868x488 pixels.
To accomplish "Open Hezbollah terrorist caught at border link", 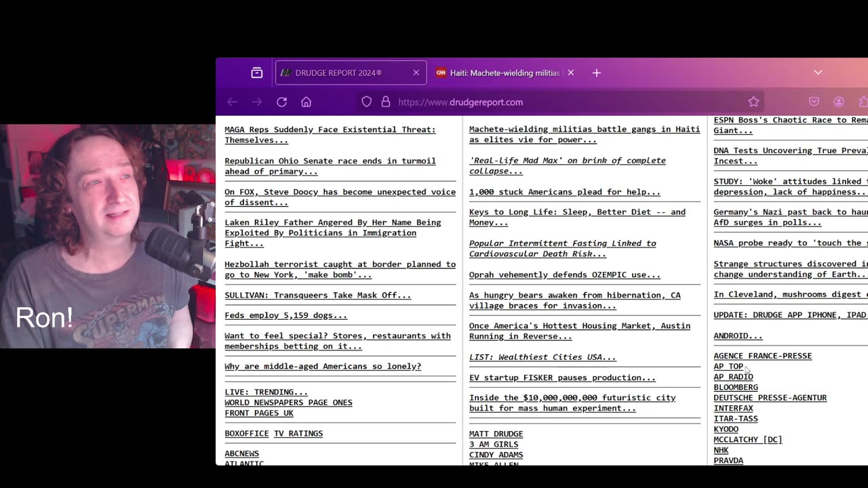I will (x=340, y=270).
